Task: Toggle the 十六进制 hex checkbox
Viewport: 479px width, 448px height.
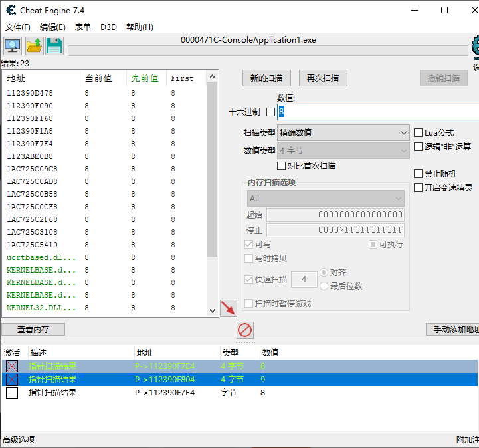Action: (x=270, y=112)
